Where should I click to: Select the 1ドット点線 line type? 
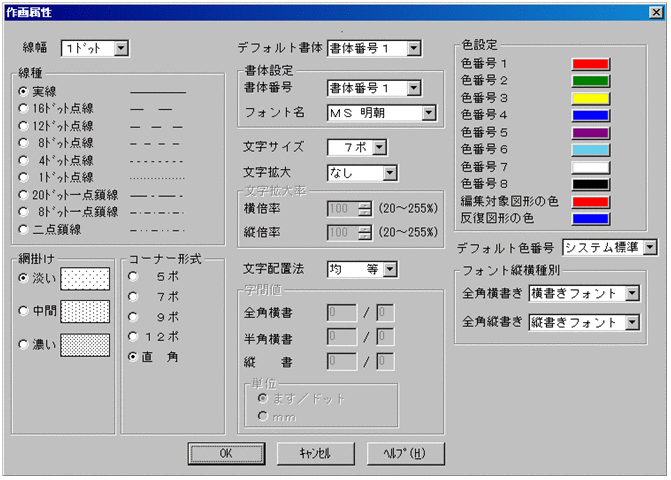click(23, 177)
